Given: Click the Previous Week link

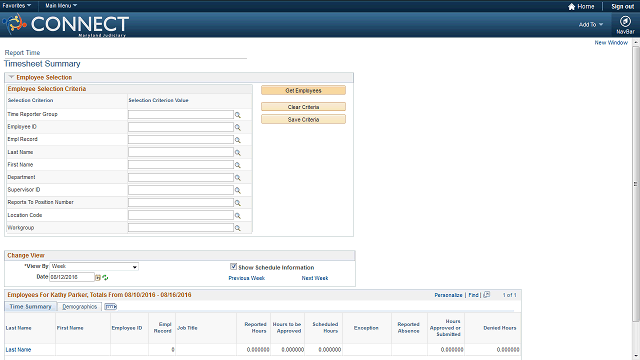Looking at the screenshot, I should [247, 278].
